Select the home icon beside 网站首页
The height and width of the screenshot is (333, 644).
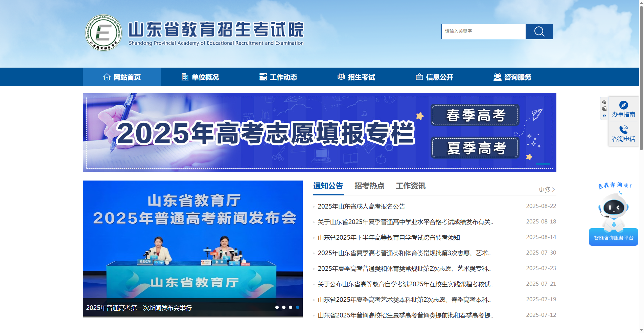coord(107,77)
